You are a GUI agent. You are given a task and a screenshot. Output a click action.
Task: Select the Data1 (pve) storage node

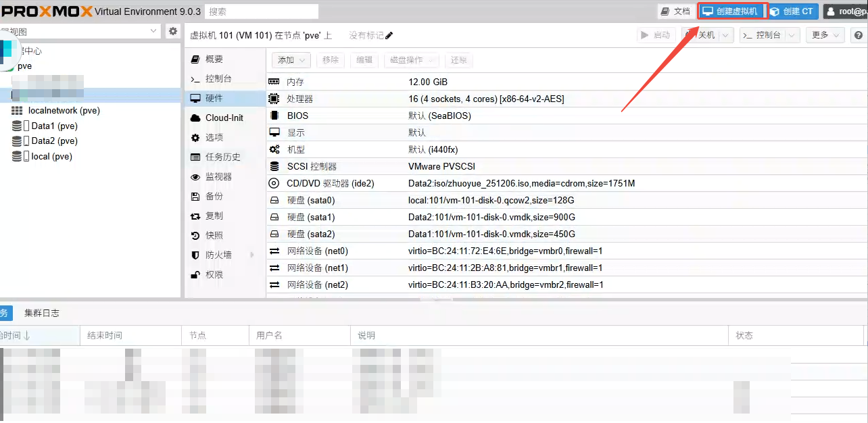[x=54, y=126]
